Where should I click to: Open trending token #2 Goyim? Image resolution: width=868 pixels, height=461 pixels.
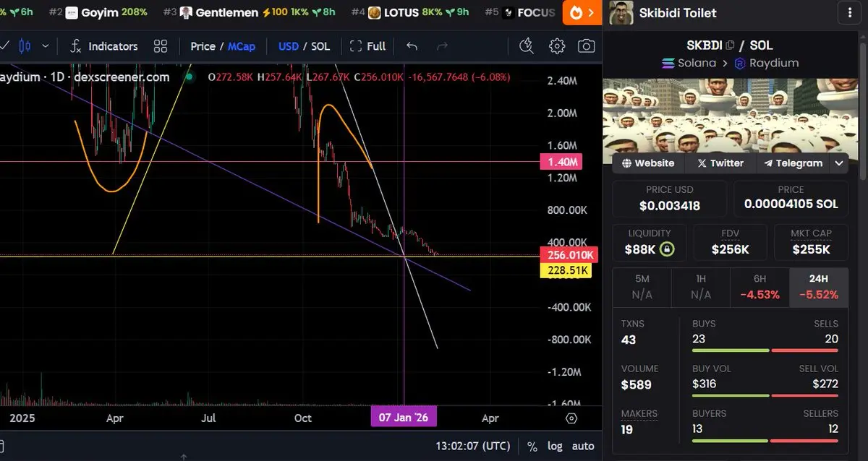(x=98, y=12)
